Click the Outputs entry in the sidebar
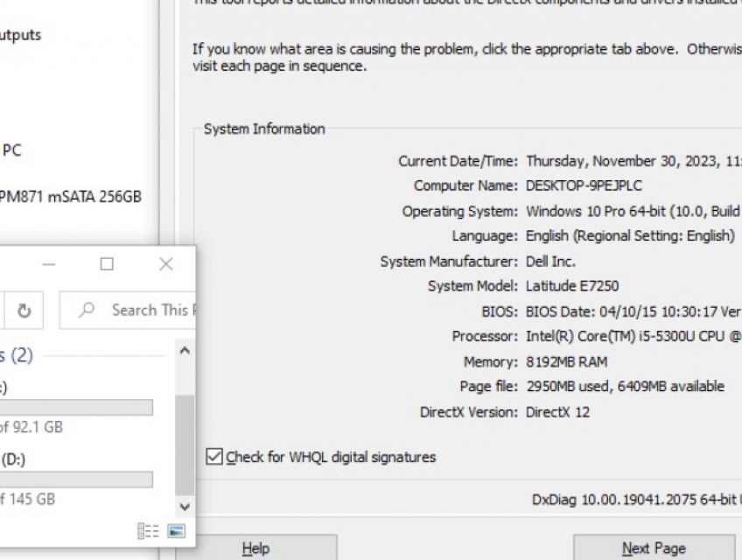 pyautogui.click(x=21, y=35)
